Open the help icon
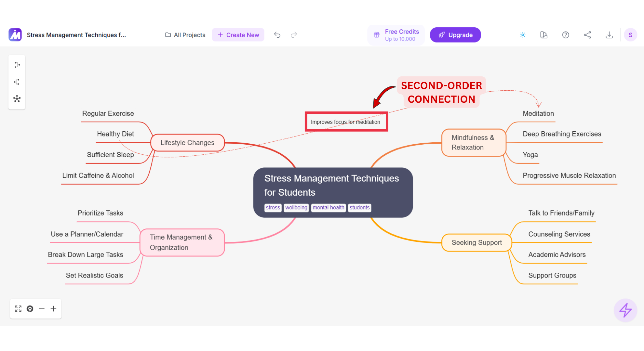 coord(566,35)
